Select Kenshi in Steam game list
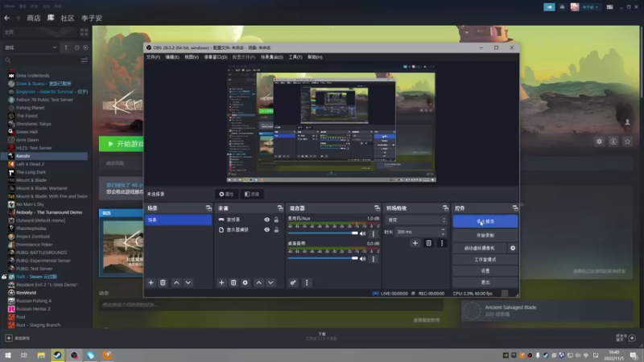This screenshot has height=362, width=644. click(44, 156)
